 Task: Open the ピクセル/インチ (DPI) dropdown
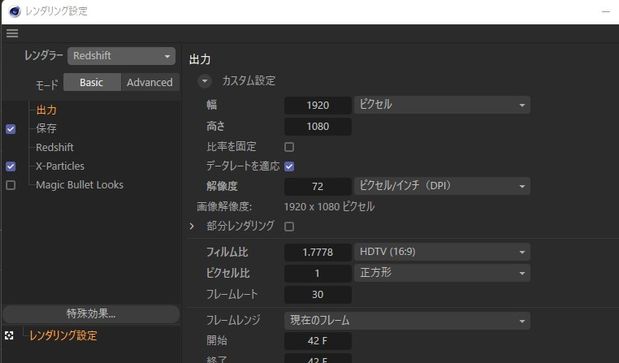442,186
